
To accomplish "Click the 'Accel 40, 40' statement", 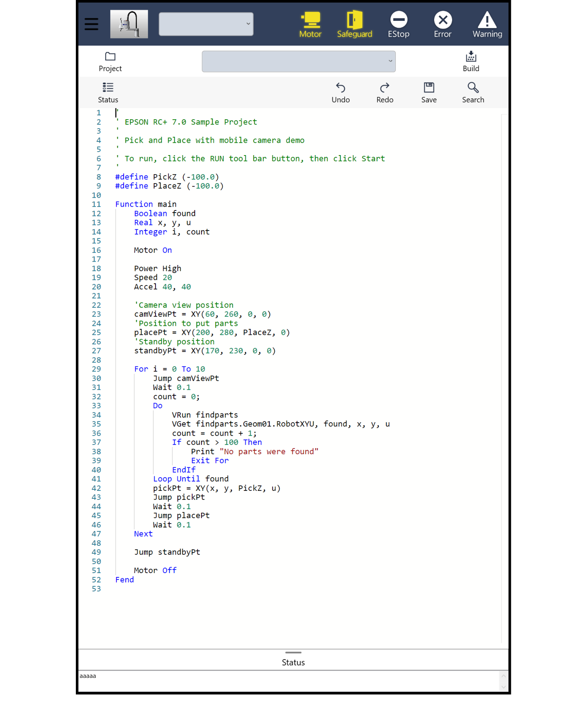I will point(162,287).
